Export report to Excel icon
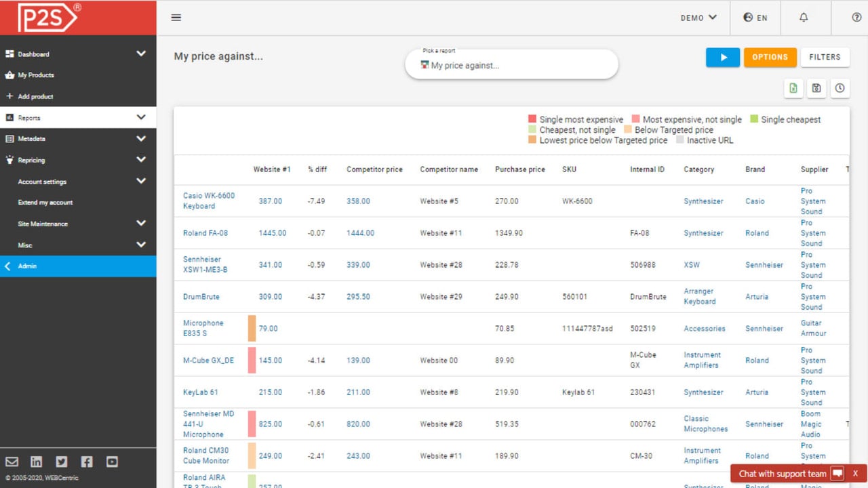The image size is (868, 488). click(793, 88)
